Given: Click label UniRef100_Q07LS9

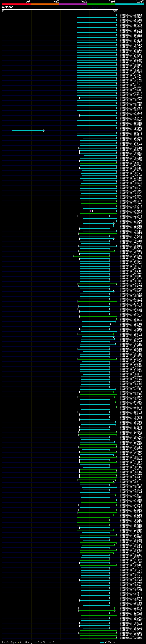Looking at the screenshot, I should pos(131,239).
